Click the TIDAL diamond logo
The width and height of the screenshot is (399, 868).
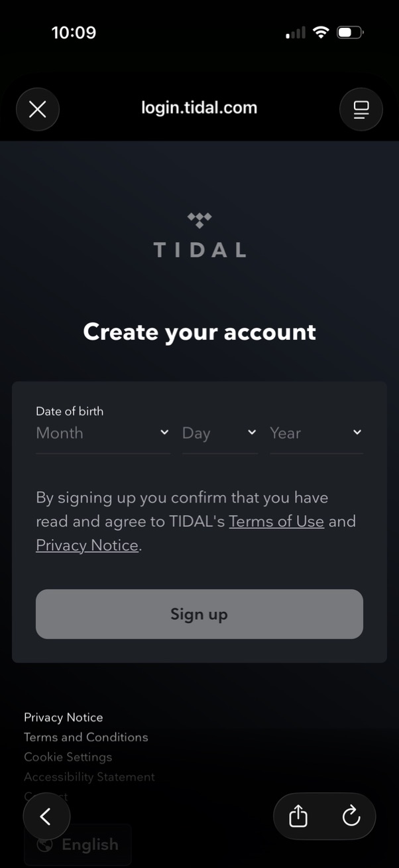click(199, 219)
